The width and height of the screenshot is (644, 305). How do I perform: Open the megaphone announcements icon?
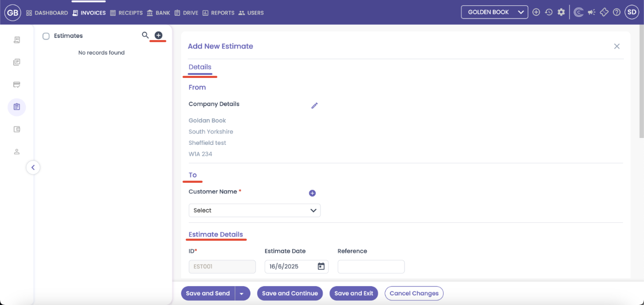(591, 12)
